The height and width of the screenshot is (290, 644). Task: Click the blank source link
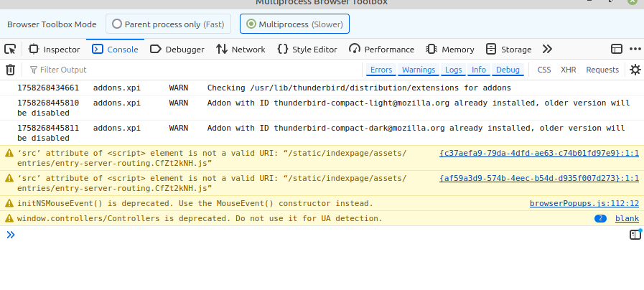(627, 218)
